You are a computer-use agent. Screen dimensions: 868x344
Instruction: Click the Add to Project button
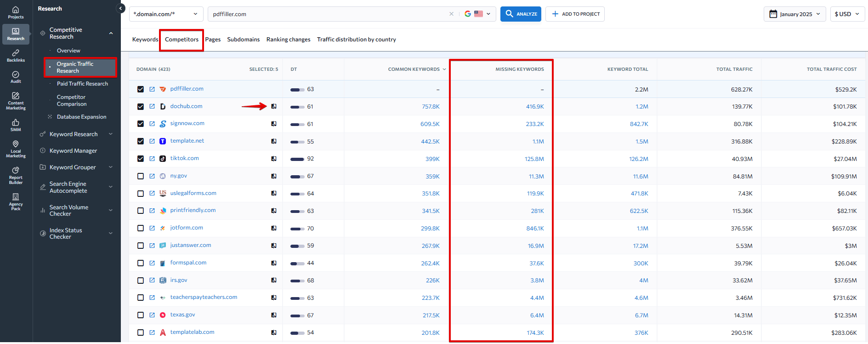coord(575,14)
